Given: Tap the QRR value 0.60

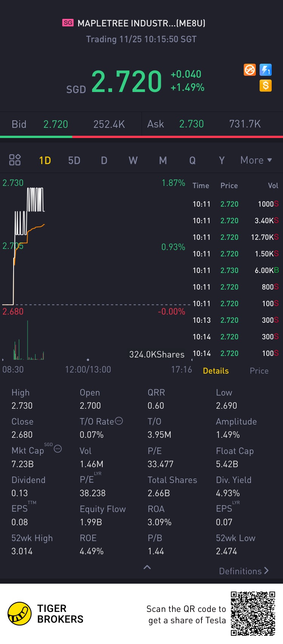Looking at the screenshot, I should click(x=156, y=406).
